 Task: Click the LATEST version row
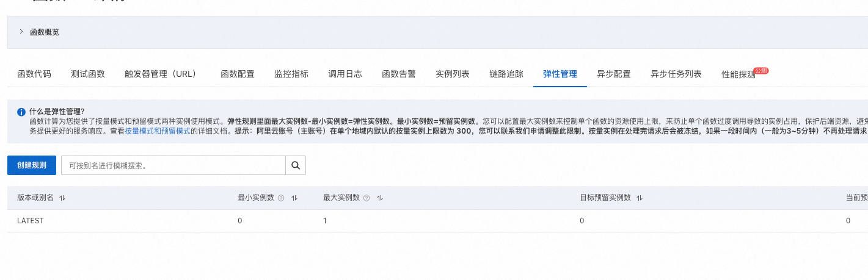(31, 221)
